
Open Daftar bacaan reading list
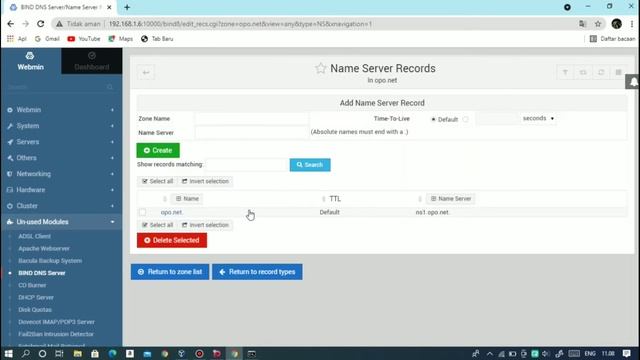pyautogui.click(x=612, y=39)
